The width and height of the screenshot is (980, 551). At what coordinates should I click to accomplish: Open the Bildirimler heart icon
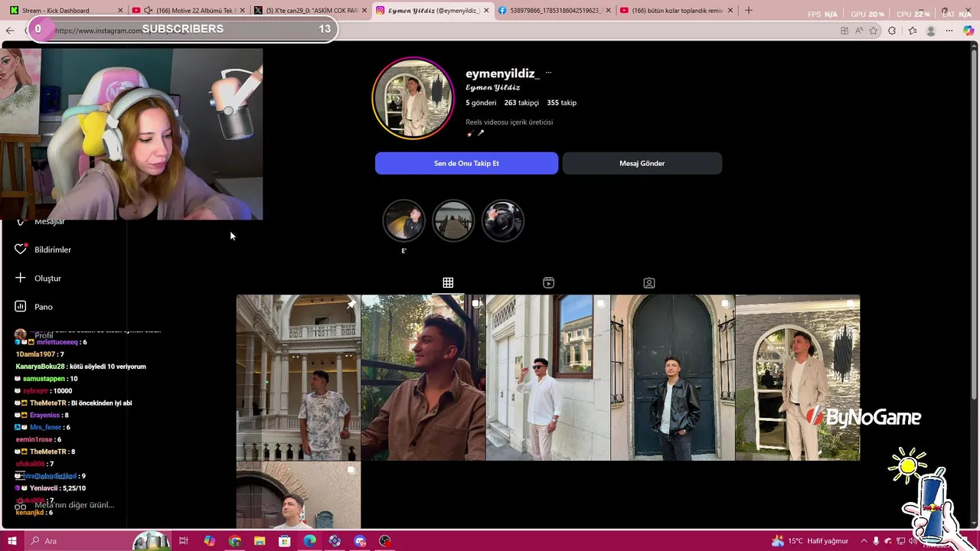point(21,249)
